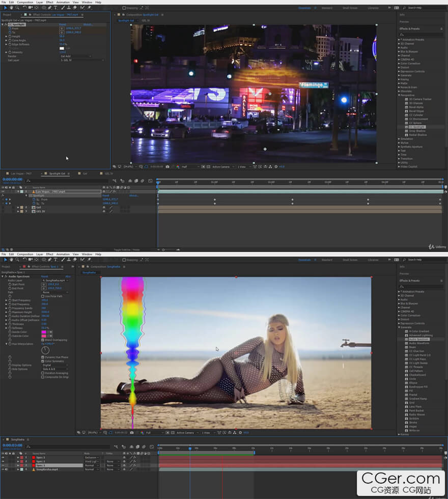Enable Composite On Original checkbox
Viewport: 448px width, 499px height.
(43, 377)
